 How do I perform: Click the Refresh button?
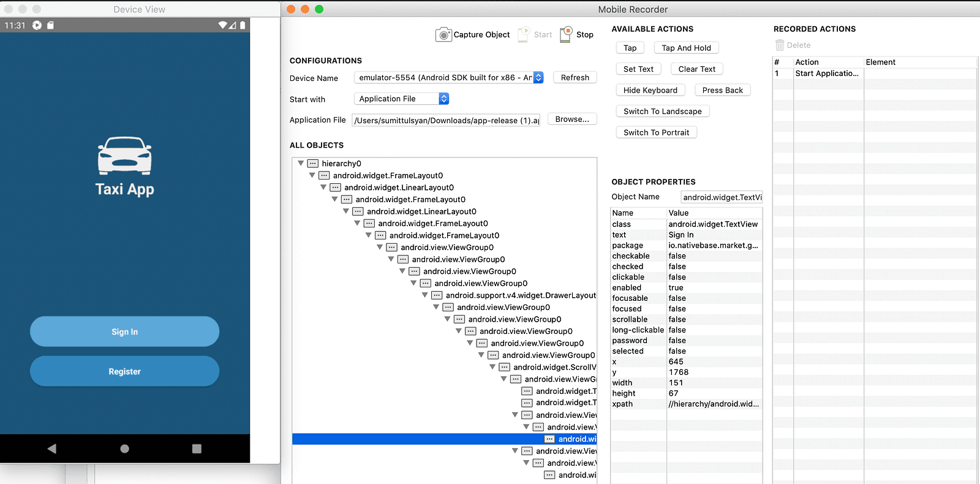575,78
